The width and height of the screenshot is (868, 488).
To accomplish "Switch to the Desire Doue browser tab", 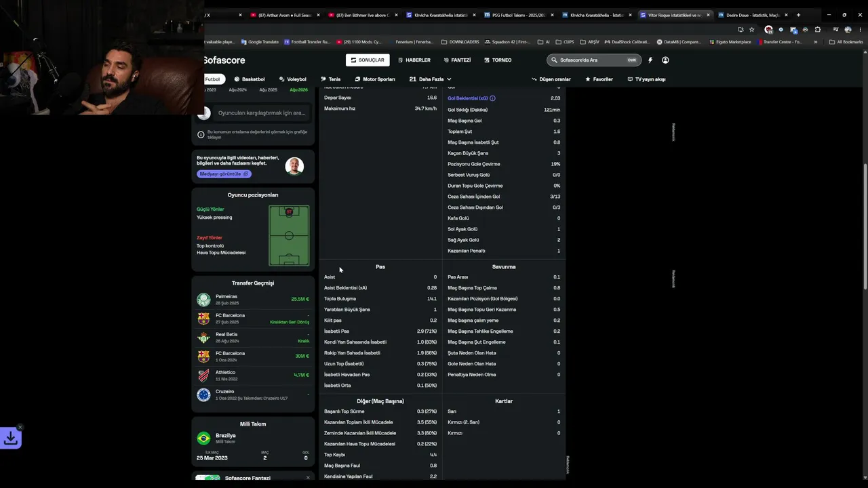I will [753, 15].
